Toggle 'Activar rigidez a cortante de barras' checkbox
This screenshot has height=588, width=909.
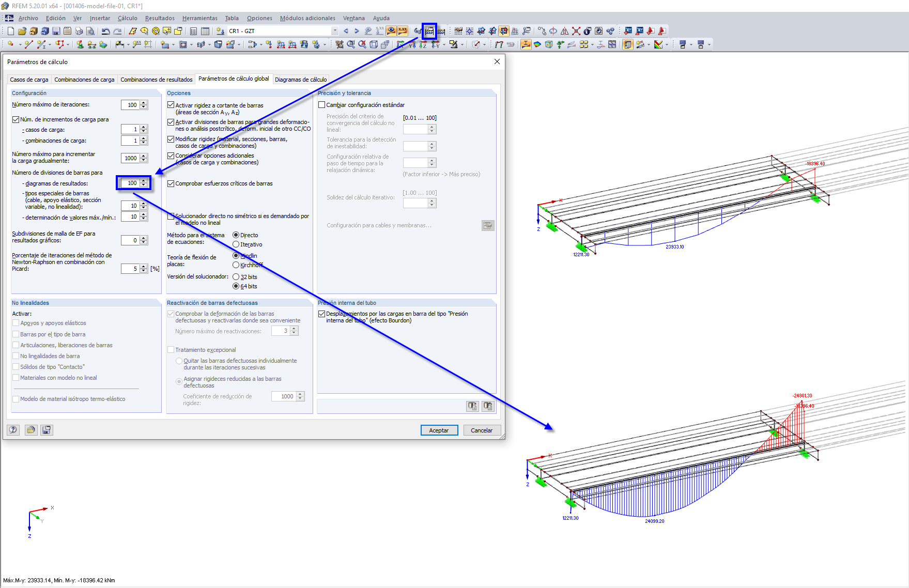point(171,105)
